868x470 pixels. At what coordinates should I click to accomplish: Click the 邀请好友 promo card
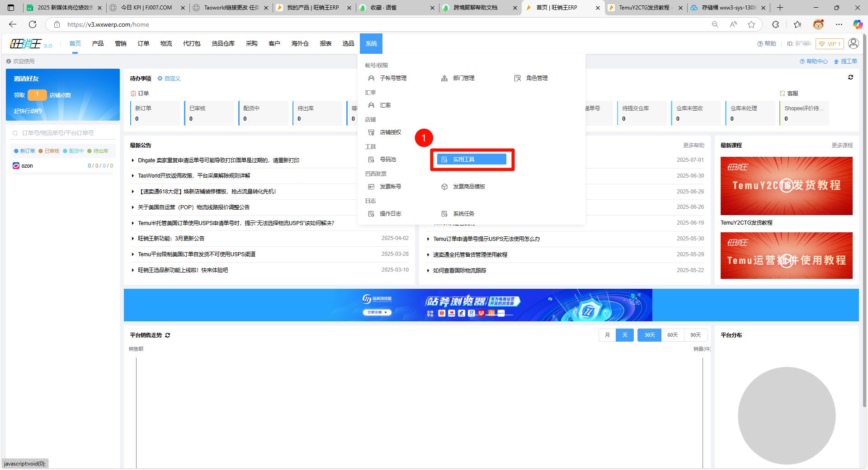point(63,95)
